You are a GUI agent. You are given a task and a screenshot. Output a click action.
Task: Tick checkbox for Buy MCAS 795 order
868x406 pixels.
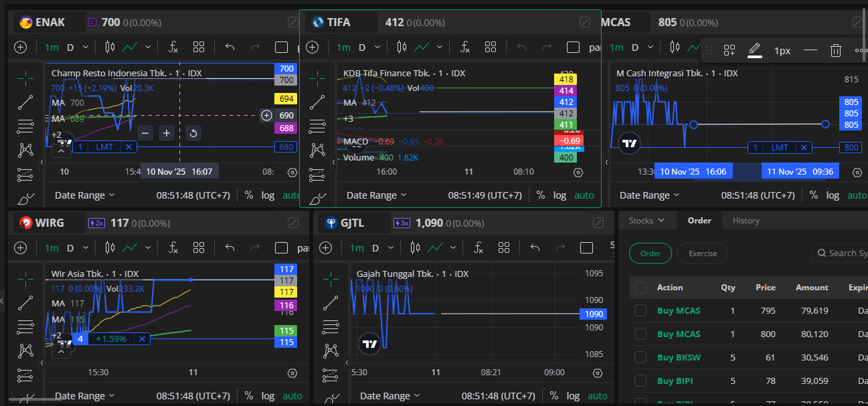click(x=640, y=310)
